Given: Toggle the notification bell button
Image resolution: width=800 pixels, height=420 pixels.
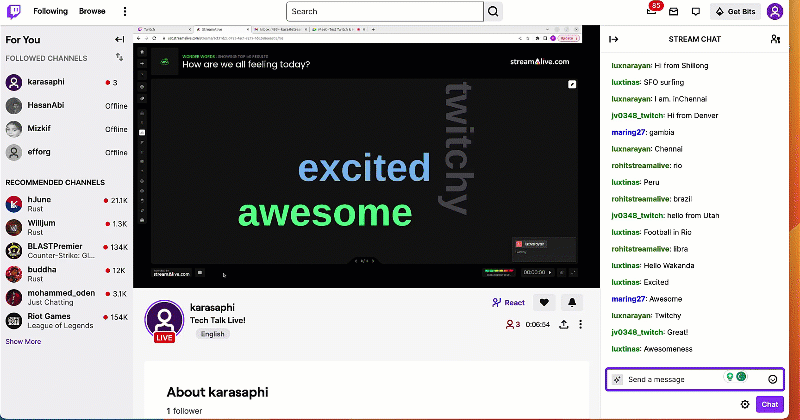Looking at the screenshot, I should coord(572,303).
